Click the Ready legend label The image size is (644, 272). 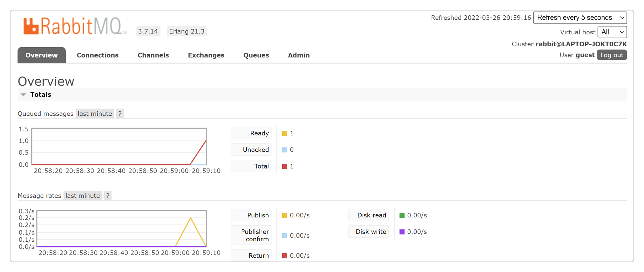[x=251, y=133]
